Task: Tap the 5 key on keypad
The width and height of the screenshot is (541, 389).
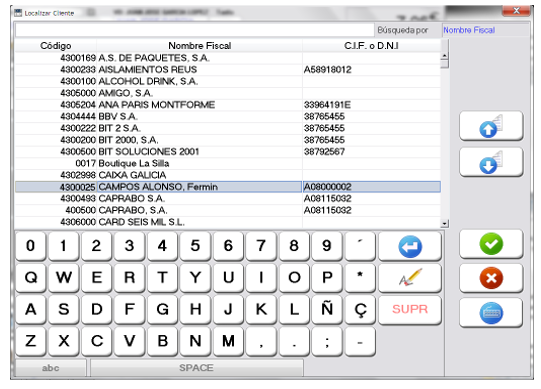Action: pos(195,246)
